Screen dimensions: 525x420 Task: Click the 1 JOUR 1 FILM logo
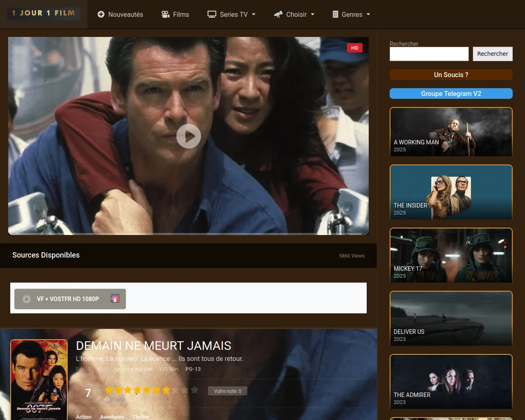pos(43,14)
